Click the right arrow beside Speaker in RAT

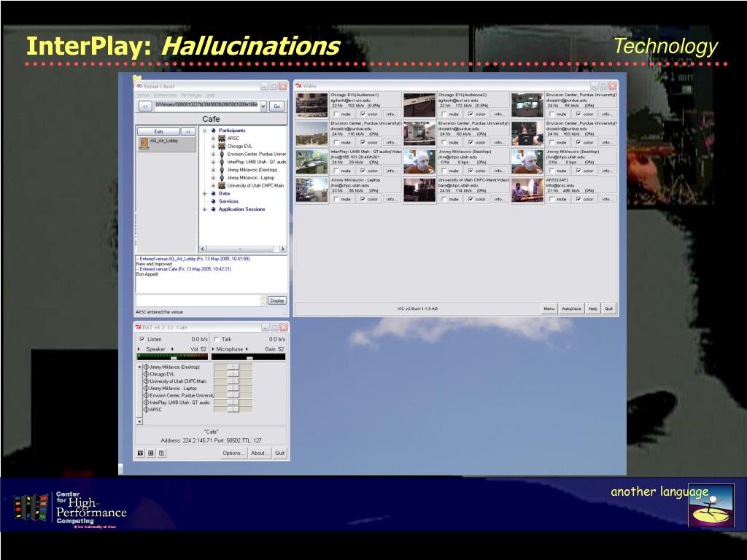[139, 349]
